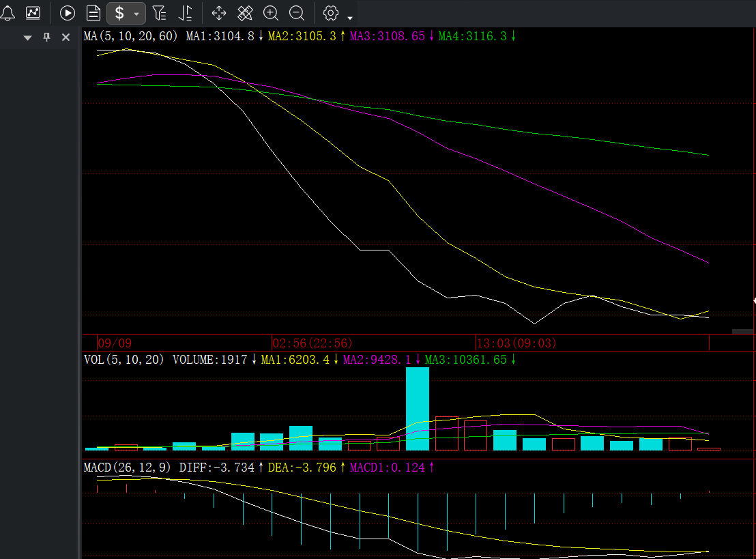Screen dimensions: 756x559
Task: Click the 02:56(22:56) time label
Action: (312, 343)
